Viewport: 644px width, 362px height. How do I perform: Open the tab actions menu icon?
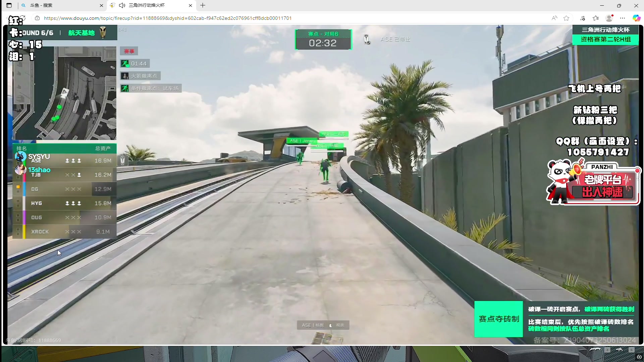[x=9, y=5]
